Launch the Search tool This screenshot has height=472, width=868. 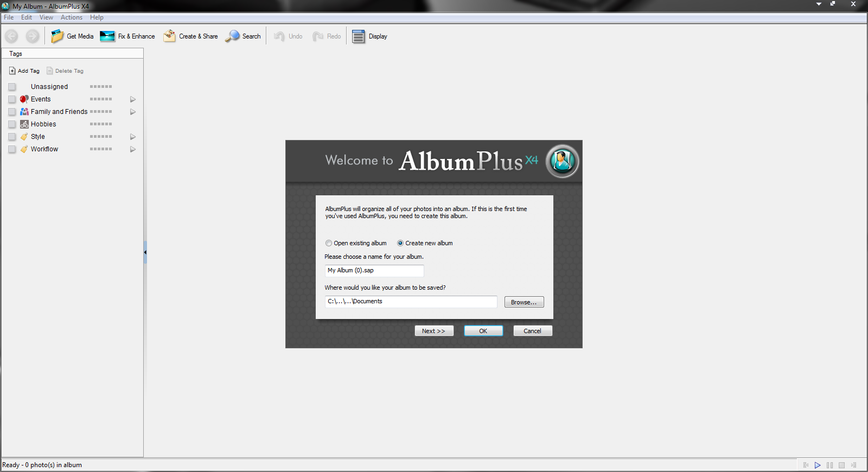tap(243, 36)
